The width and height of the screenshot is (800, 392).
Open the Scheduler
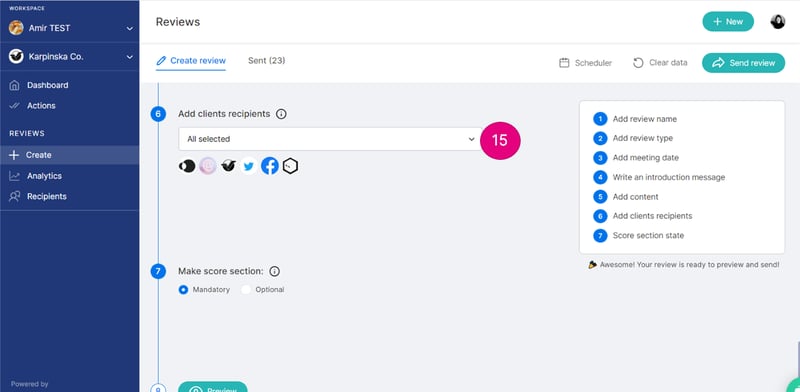(x=586, y=63)
